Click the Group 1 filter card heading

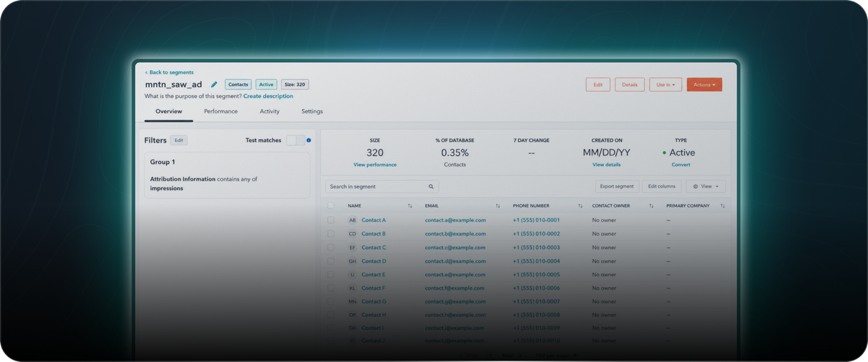(163, 162)
